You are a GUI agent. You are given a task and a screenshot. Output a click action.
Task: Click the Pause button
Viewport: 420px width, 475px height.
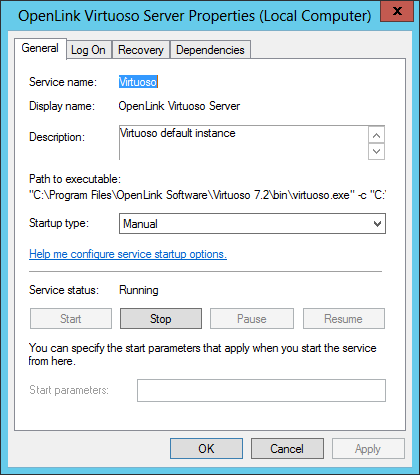click(252, 319)
